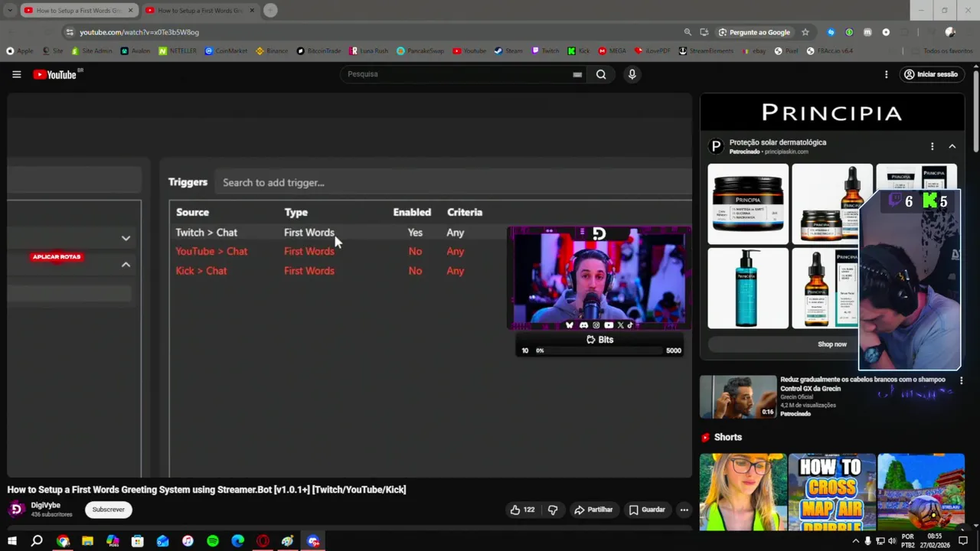Open the Binance bookmark
Image resolution: width=980 pixels, height=551 pixels.
(x=272, y=51)
